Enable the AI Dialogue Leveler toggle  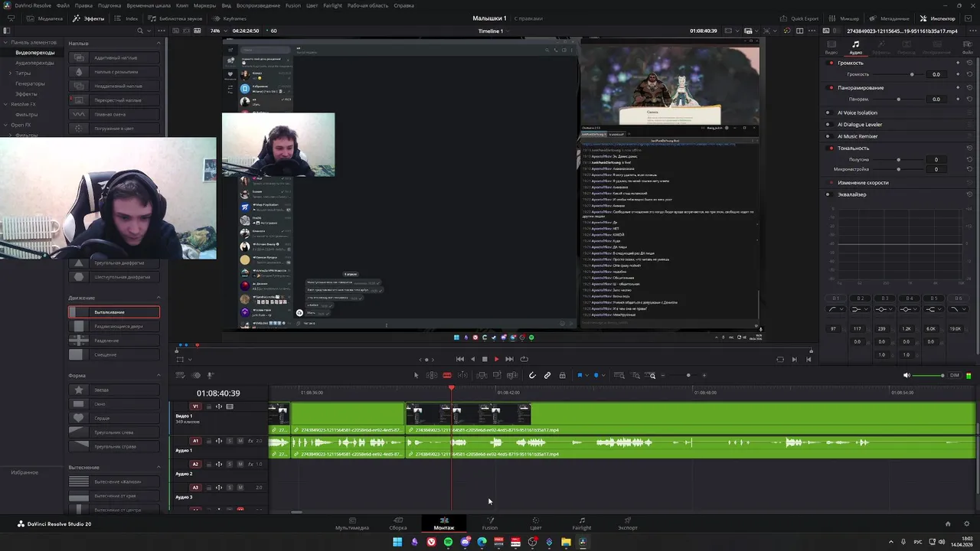(x=828, y=124)
